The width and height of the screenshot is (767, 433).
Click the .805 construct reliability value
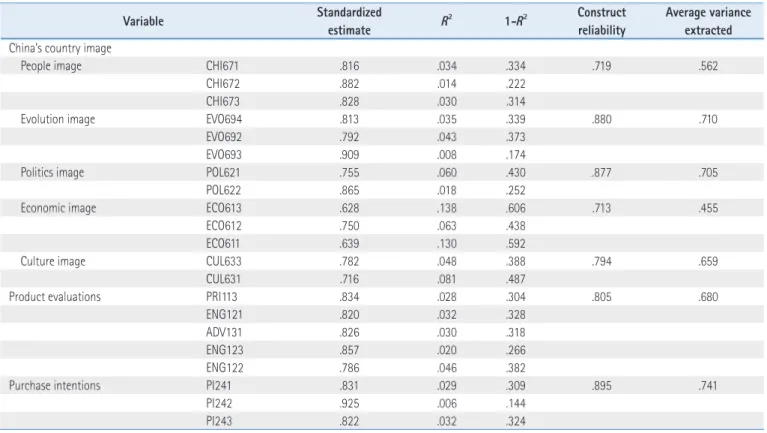point(601,297)
